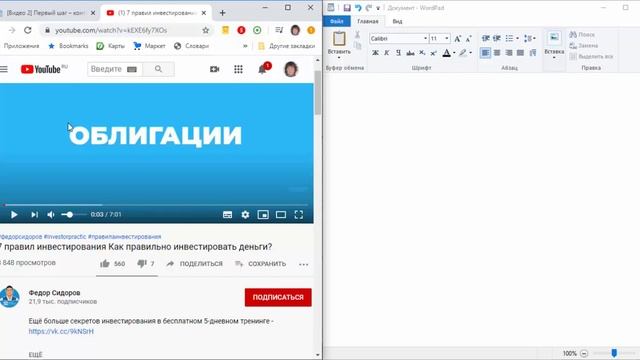
Task: Play the YouTube video
Action: coord(14,214)
